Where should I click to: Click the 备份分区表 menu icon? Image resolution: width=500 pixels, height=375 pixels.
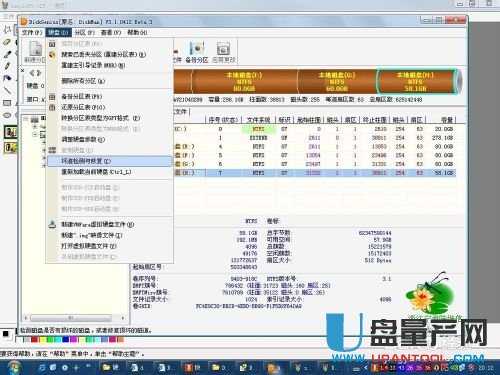[52, 97]
